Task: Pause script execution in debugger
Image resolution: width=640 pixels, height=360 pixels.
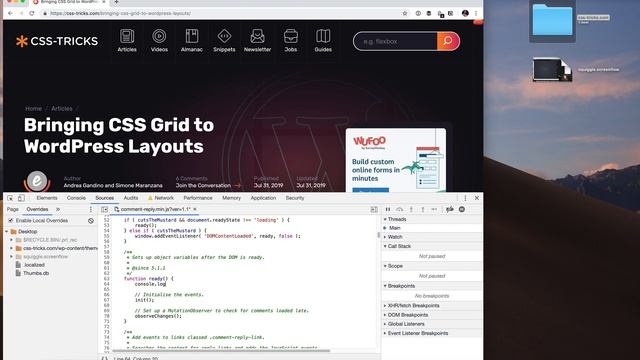Action: pos(388,209)
